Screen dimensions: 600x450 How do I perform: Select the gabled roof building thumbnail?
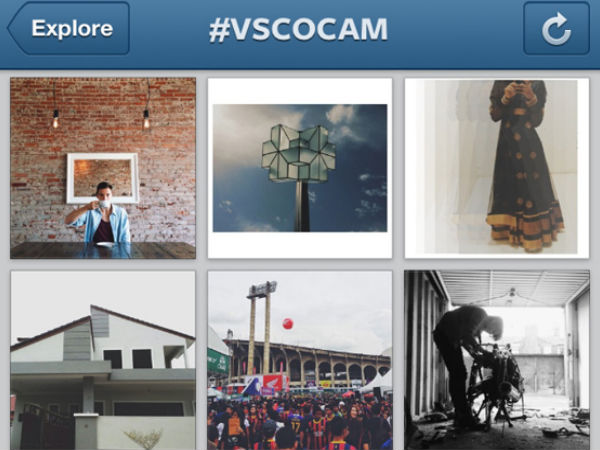(103, 360)
